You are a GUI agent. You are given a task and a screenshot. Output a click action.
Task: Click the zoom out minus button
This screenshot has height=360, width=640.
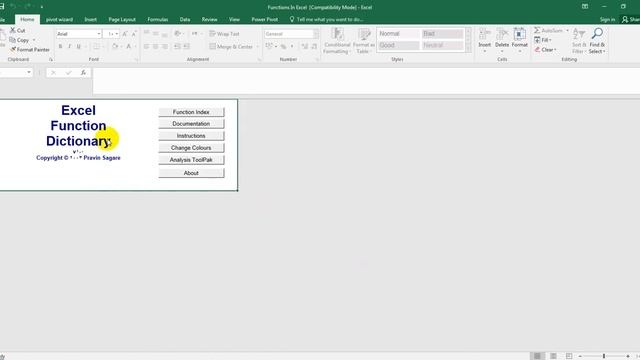(580, 356)
